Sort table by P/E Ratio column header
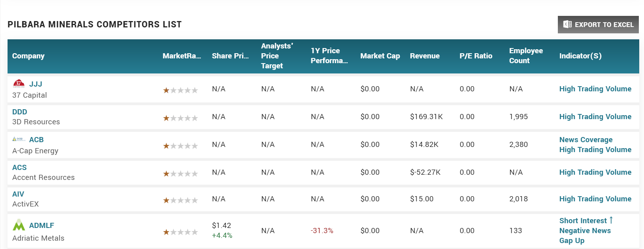Screen dimensions: 644x249 pos(476,56)
